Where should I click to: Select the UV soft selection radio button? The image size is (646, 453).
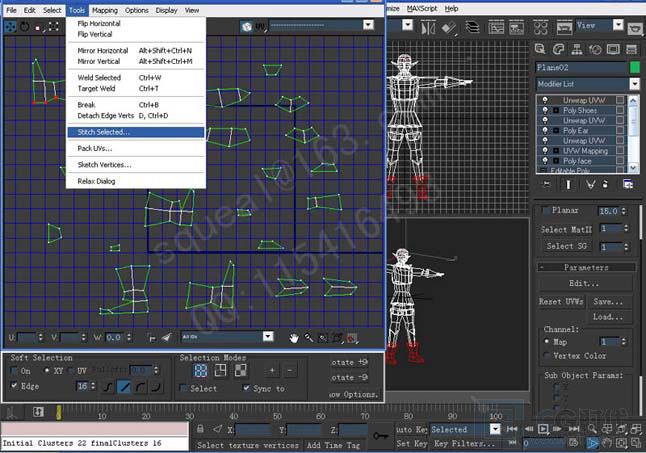tap(71, 371)
